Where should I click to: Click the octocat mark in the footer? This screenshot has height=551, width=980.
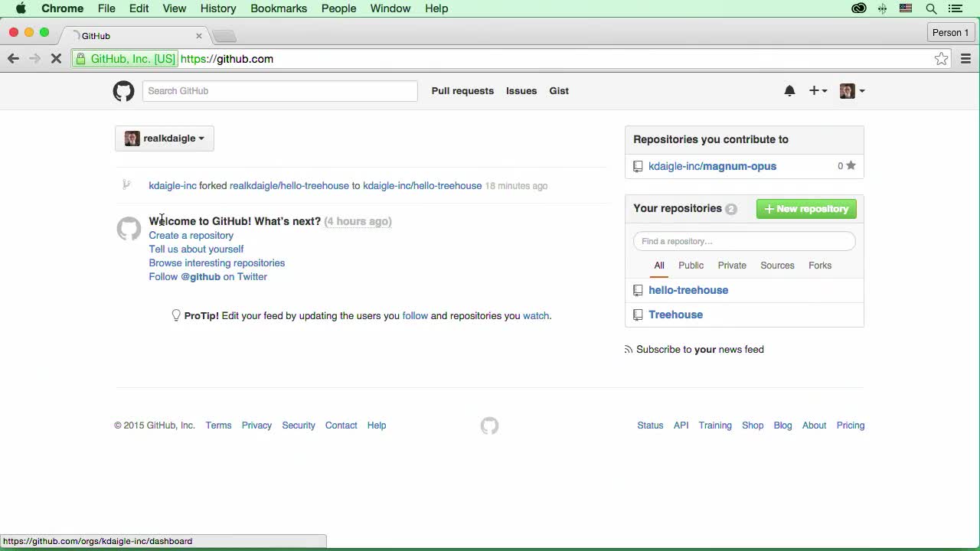tap(489, 425)
